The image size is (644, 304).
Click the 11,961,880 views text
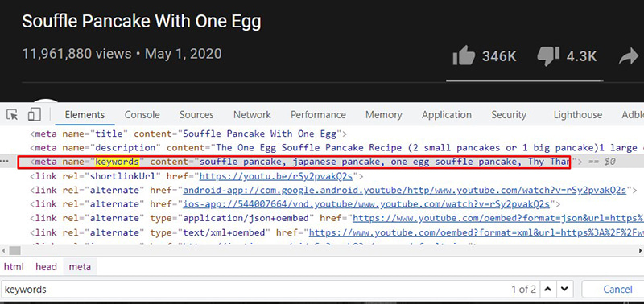click(x=76, y=54)
